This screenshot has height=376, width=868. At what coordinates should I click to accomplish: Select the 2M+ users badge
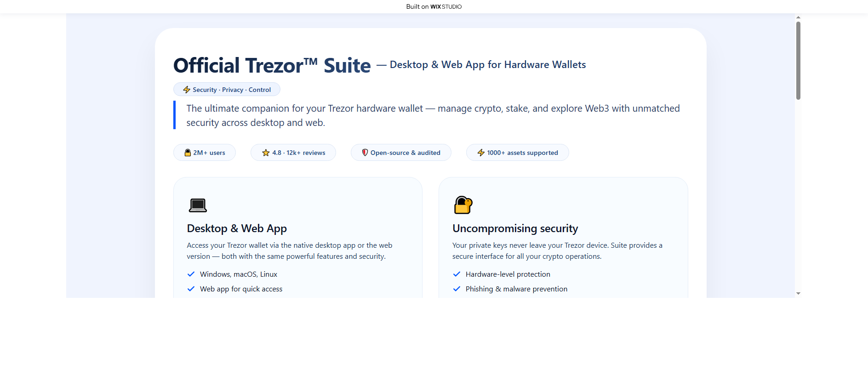205,153
